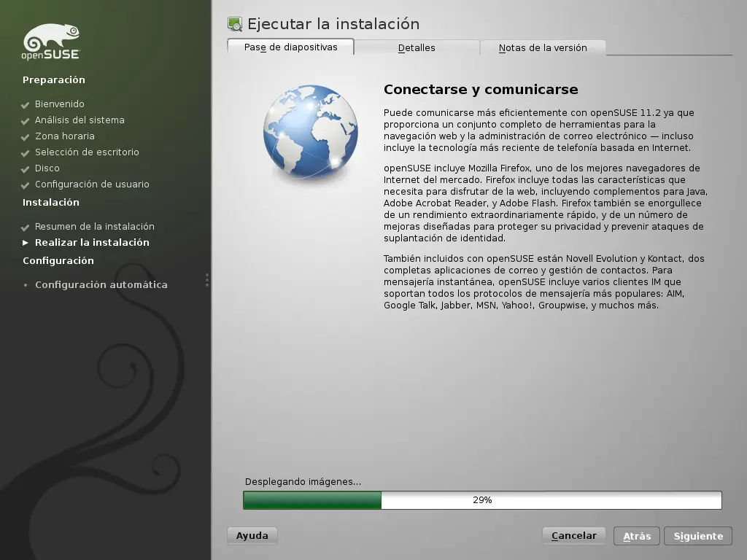Image resolution: width=747 pixels, height=560 pixels.
Task: Click the paragraph about Mozilla Firefox
Action: click(x=546, y=203)
